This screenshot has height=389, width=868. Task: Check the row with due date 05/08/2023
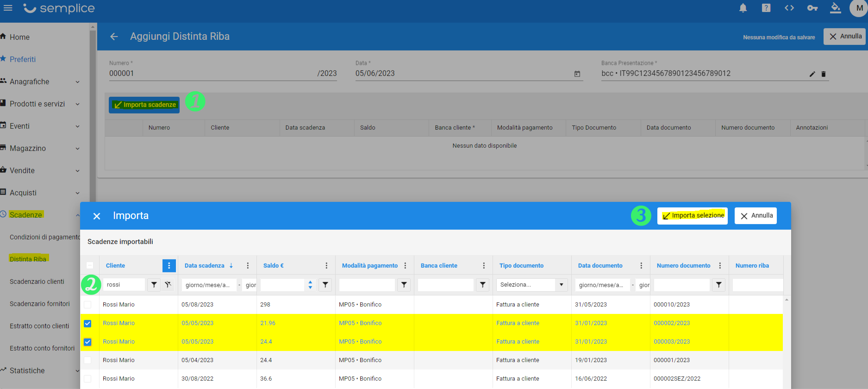pos(87,305)
